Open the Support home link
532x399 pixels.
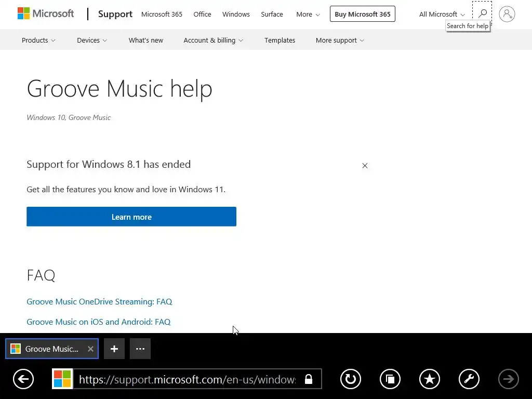pos(115,14)
